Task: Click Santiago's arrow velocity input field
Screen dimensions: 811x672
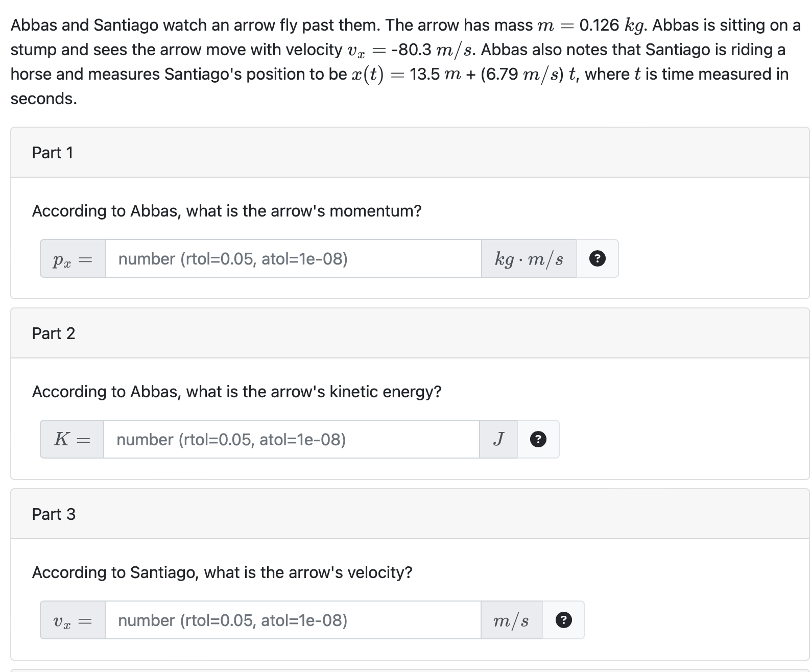Action: coord(293,620)
